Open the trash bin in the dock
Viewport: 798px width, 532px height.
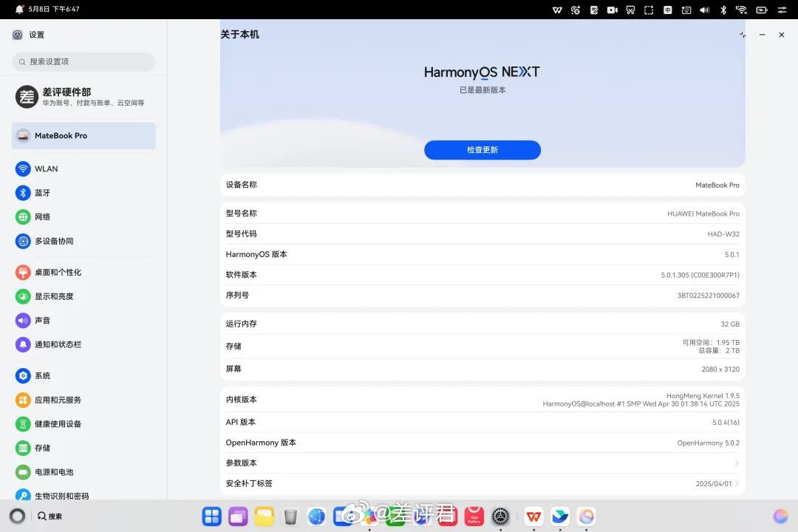click(x=290, y=516)
